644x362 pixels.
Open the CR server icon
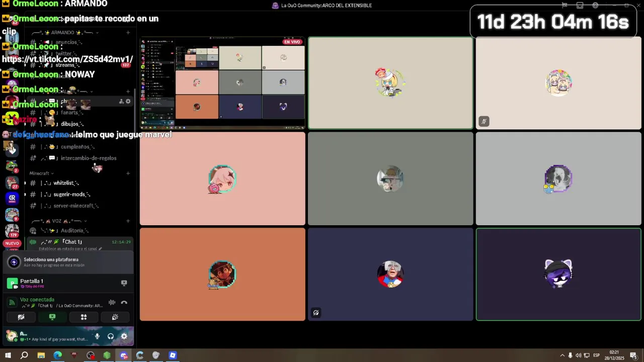pyautogui.click(x=12, y=198)
